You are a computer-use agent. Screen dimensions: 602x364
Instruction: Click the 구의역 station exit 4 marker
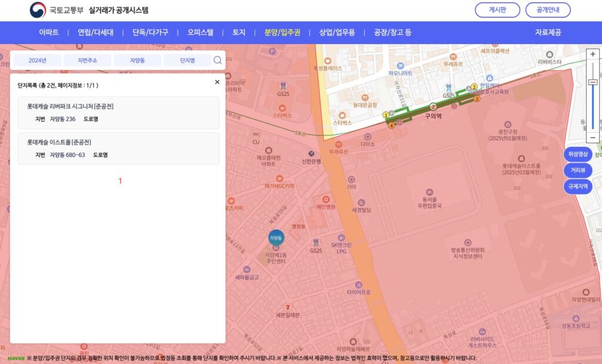391,126
